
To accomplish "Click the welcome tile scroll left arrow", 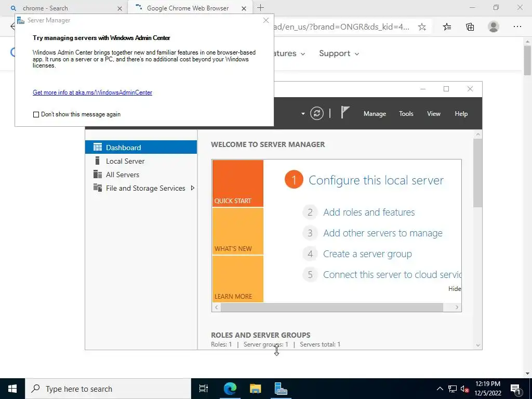I will click(x=217, y=308).
